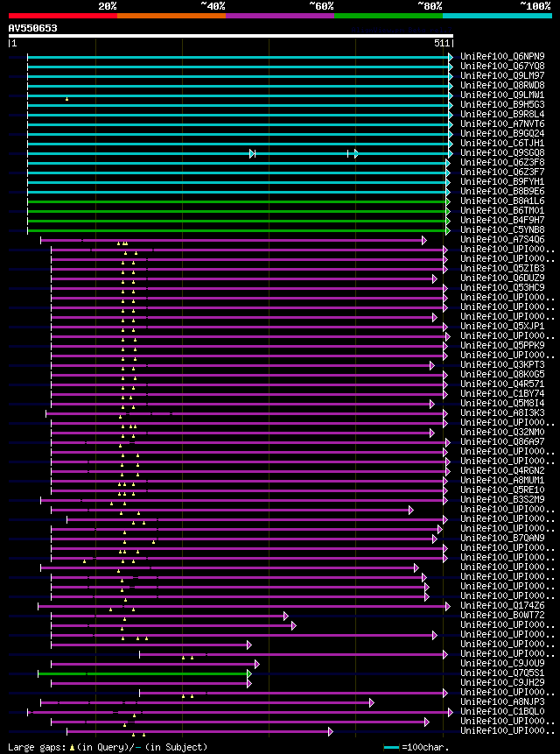Select the UniRef100_B8B9E6 label
Screen dimensions: 560x754
coord(502,192)
